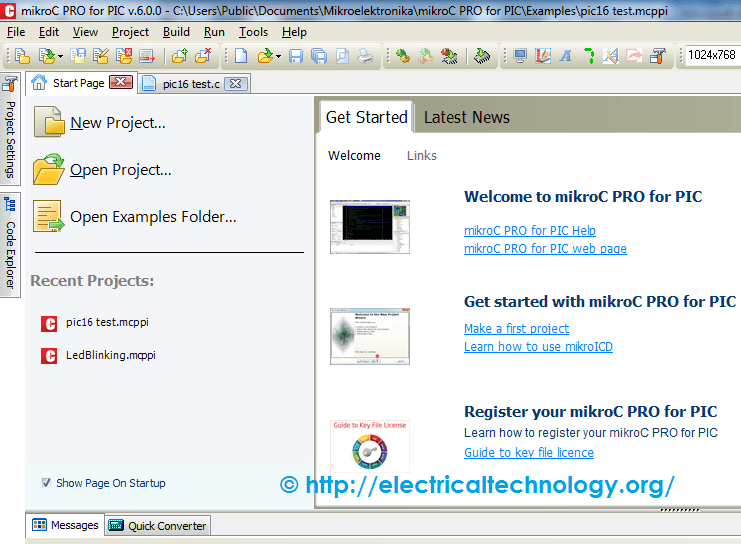The width and height of the screenshot is (741, 544).
Task: Open the Run menu
Action: 214,32
